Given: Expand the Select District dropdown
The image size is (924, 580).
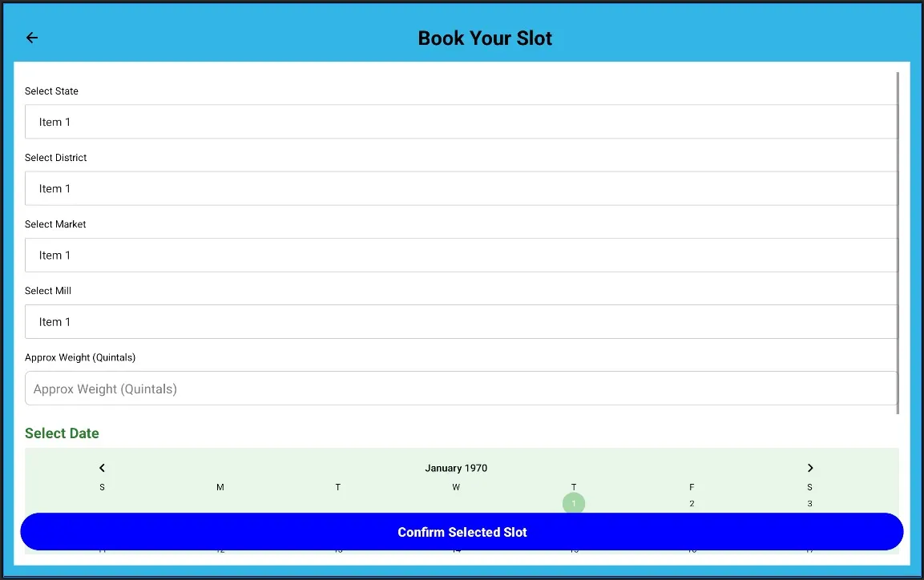Looking at the screenshot, I should [461, 188].
